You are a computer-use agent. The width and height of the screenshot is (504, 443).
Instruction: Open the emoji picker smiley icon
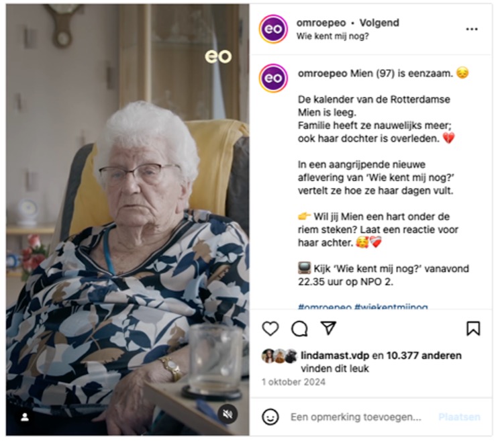pyautogui.click(x=270, y=417)
